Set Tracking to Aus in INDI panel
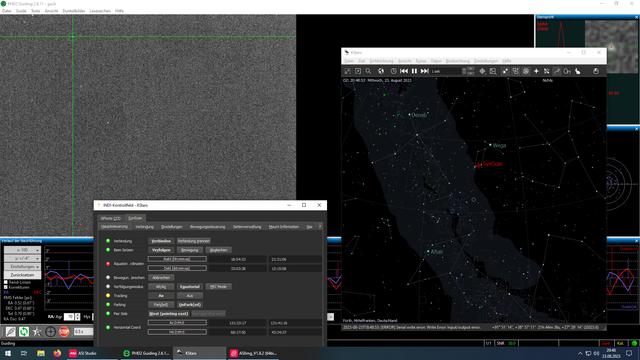This screenshot has width=640, height=360. pos(190,296)
